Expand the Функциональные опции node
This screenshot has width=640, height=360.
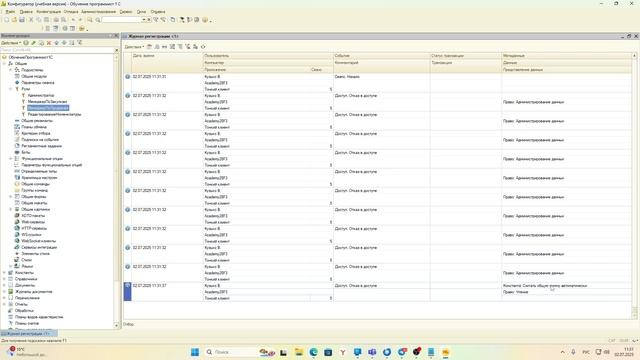11,158
